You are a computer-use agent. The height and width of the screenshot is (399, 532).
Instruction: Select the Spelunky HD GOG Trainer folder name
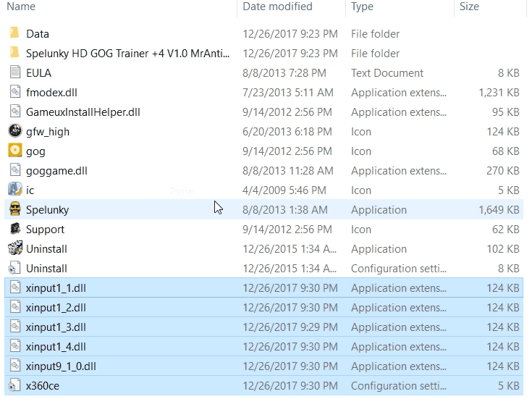tap(127, 54)
